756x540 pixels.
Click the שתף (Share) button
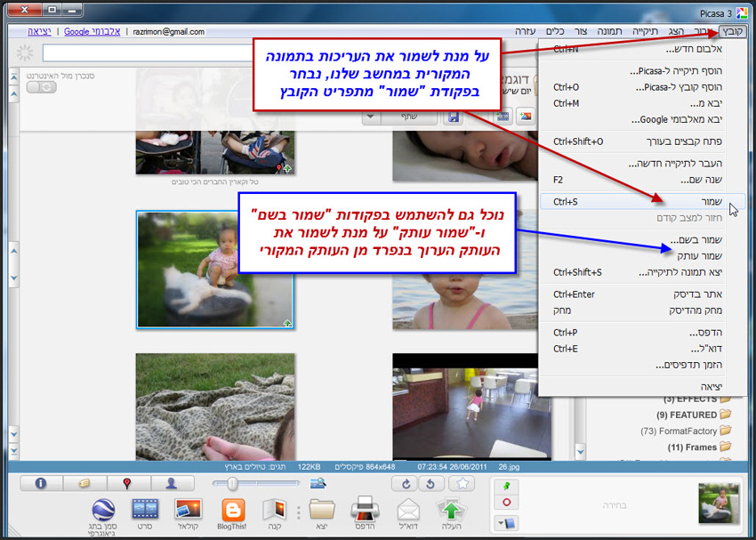409,117
